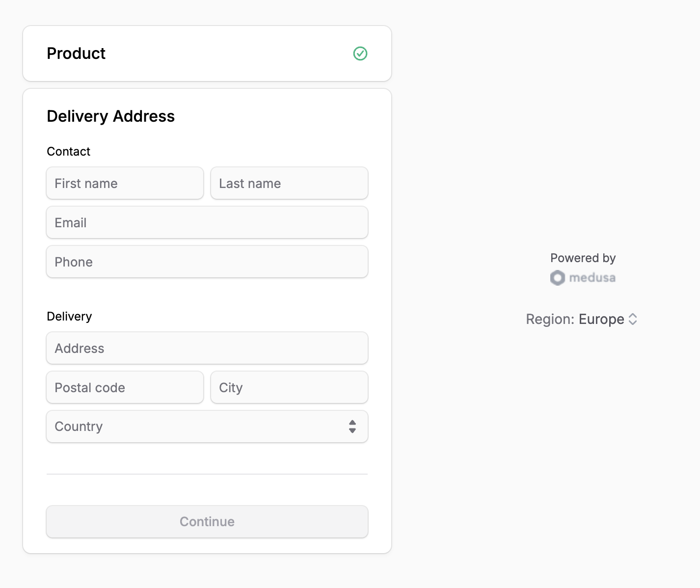Click the First name input field

[x=125, y=183]
